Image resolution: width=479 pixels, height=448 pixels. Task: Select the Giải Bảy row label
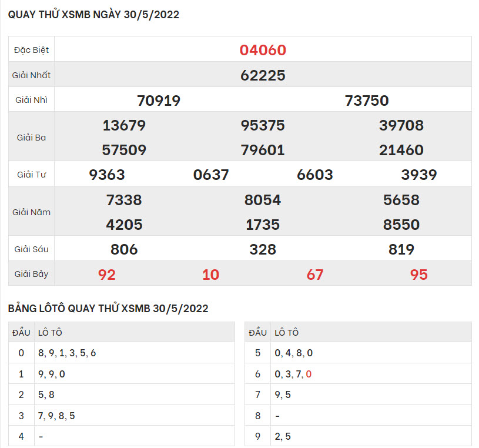32,274
